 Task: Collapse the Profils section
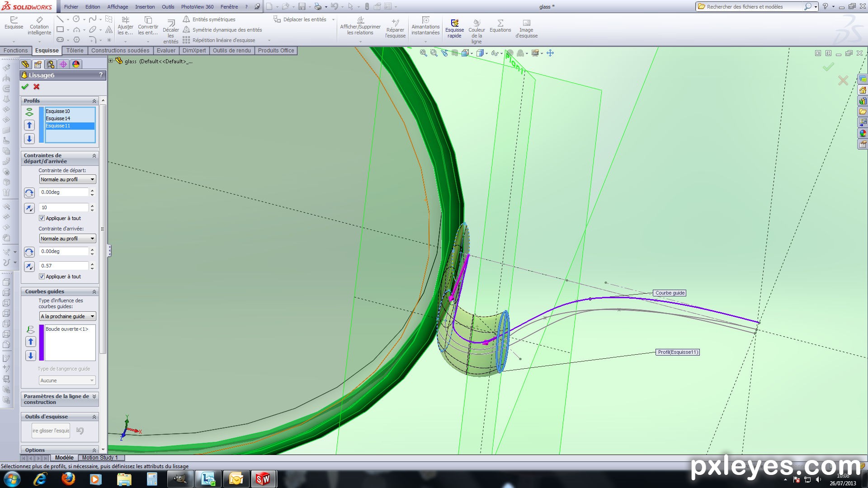(94, 101)
